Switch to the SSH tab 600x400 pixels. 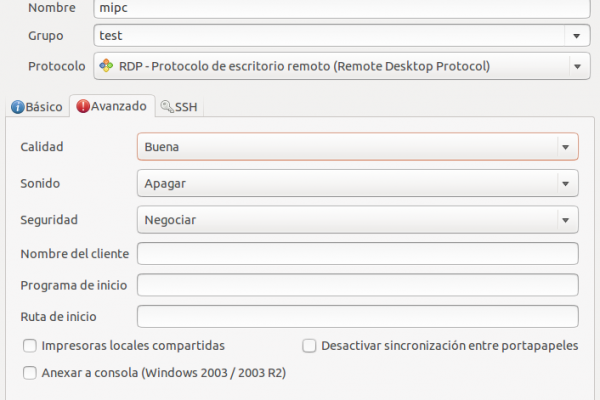(179, 107)
